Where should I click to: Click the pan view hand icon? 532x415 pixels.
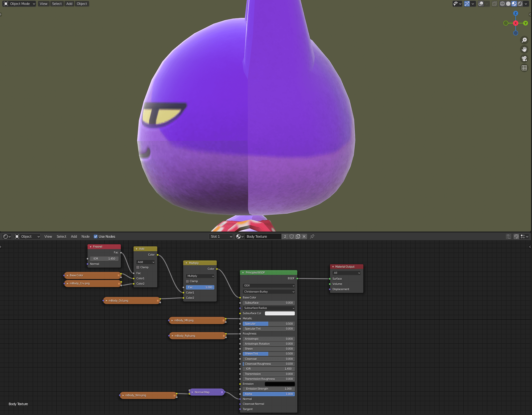click(524, 49)
